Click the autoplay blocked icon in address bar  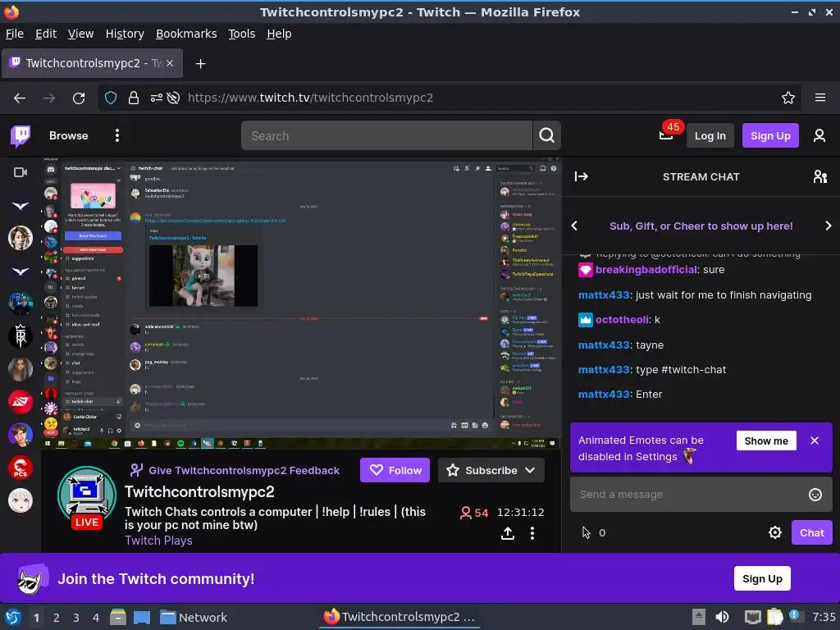(173, 98)
